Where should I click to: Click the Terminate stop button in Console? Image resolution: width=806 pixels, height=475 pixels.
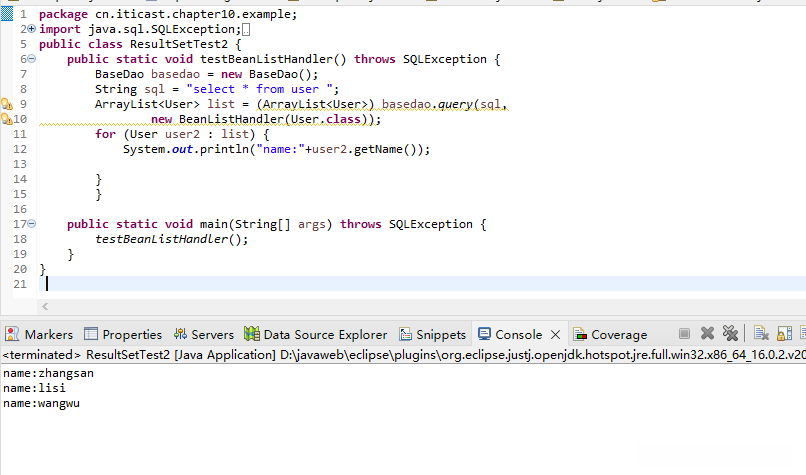[x=684, y=334]
